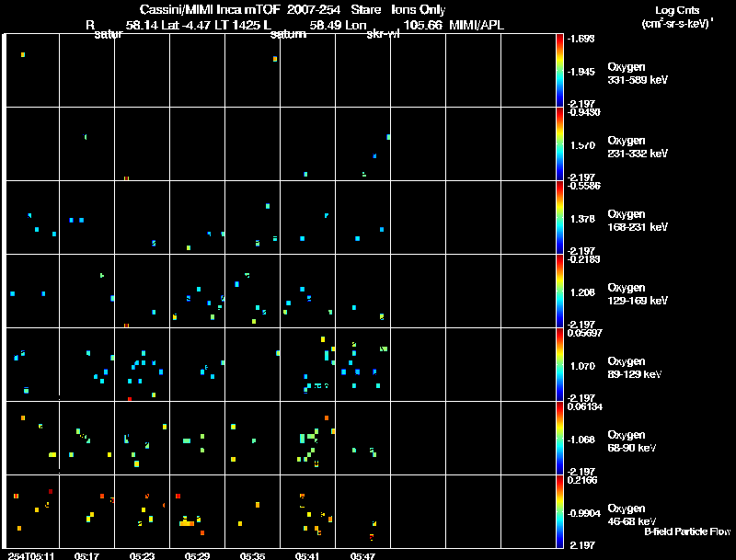736x560 pixels.
Task: Click the '05:41' time axis label
Action: [x=307, y=555]
